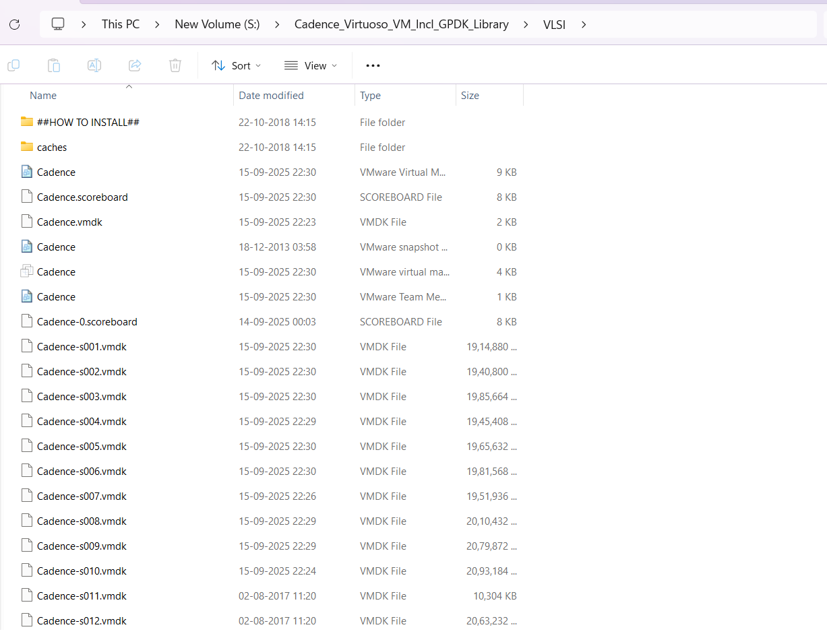The height and width of the screenshot is (644, 827).
Task: Expand chevron after VLSI in breadcrumb
Action: [584, 24]
